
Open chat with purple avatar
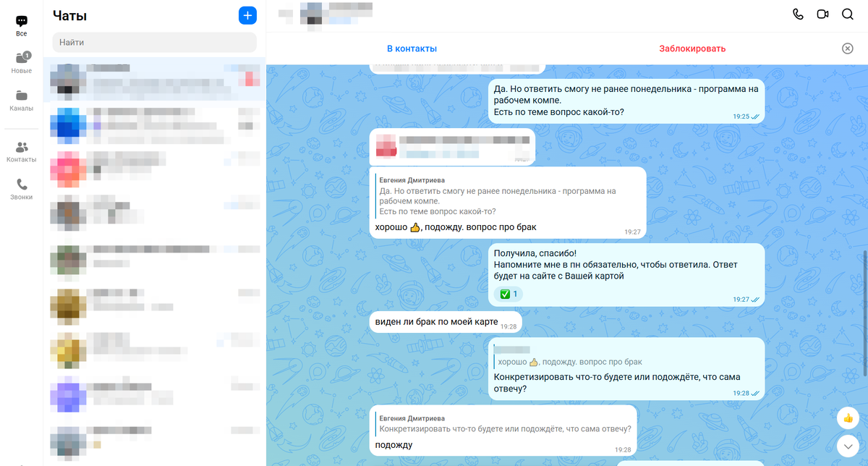pos(154,395)
